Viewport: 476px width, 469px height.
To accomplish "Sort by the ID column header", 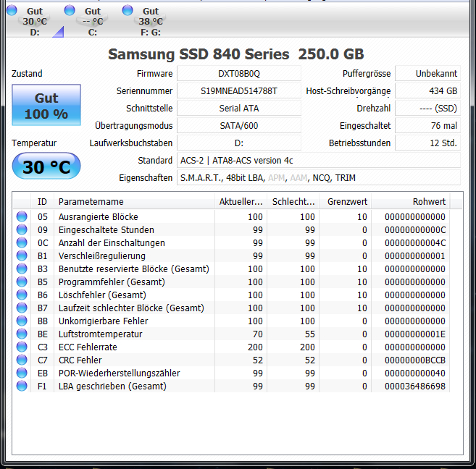I will [42, 202].
